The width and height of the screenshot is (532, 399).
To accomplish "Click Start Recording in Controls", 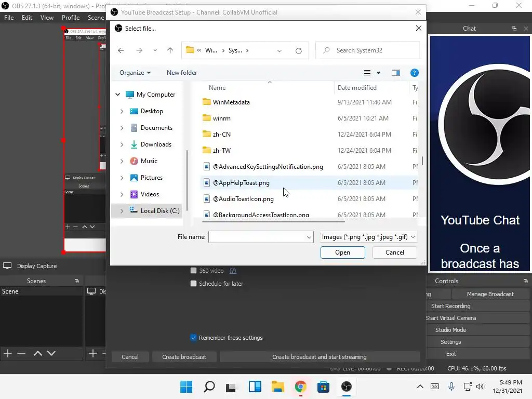I will pyautogui.click(x=450, y=306).
